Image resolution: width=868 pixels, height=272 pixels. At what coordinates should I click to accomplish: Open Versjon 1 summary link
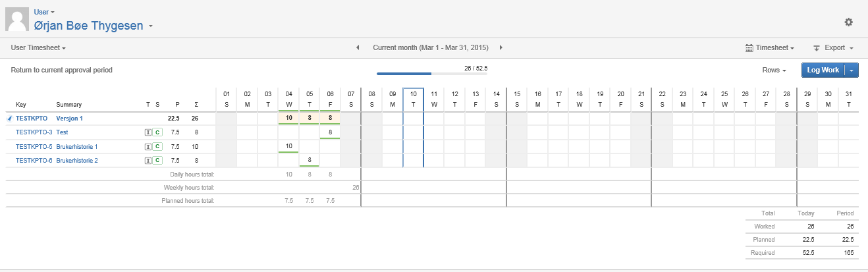click(x=70, y=119)
